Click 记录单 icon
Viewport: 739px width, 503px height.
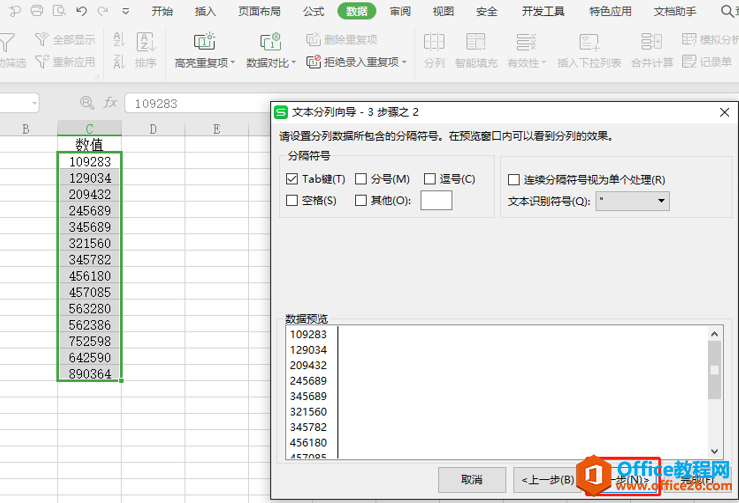689,61
